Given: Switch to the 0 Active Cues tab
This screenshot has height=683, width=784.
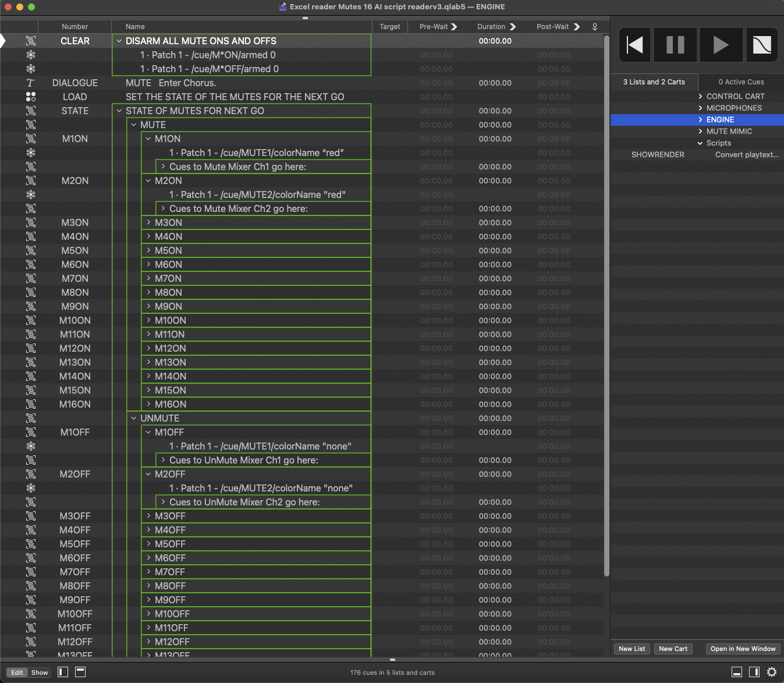Looking at the screenshot, I should pos(740,82).
